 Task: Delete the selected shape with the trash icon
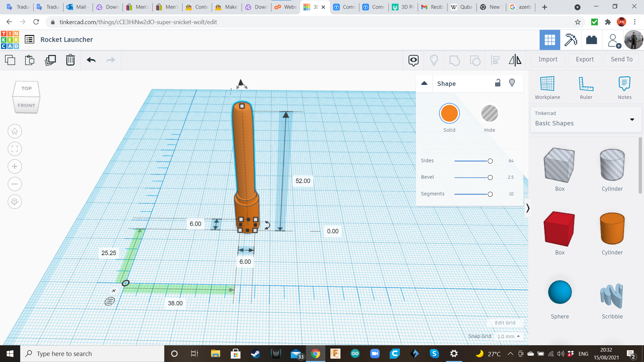click(x=70, y=60)
